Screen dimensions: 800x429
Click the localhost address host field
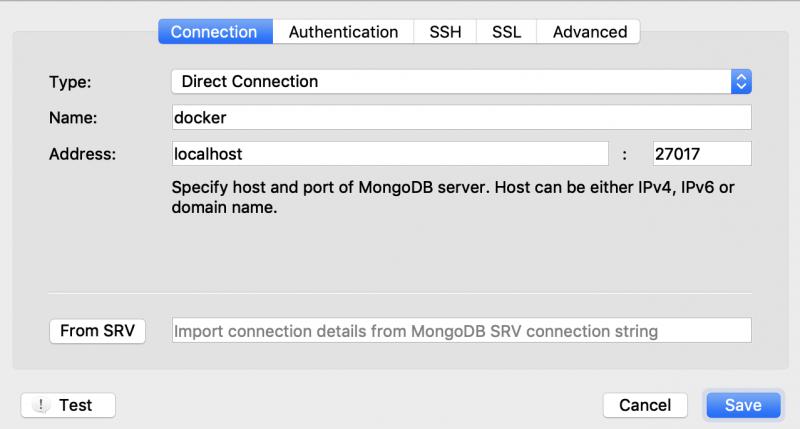pyautogui.click(x=390, y=154)
